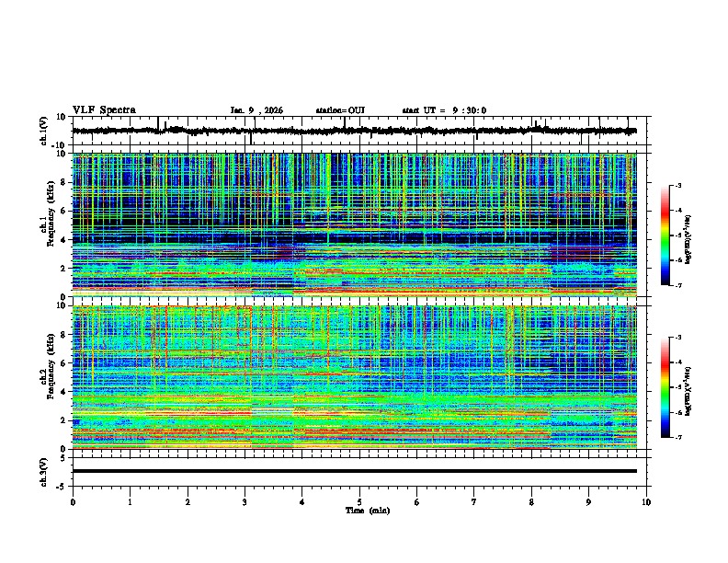Click time-axis tick label "2"

point(188,502)
